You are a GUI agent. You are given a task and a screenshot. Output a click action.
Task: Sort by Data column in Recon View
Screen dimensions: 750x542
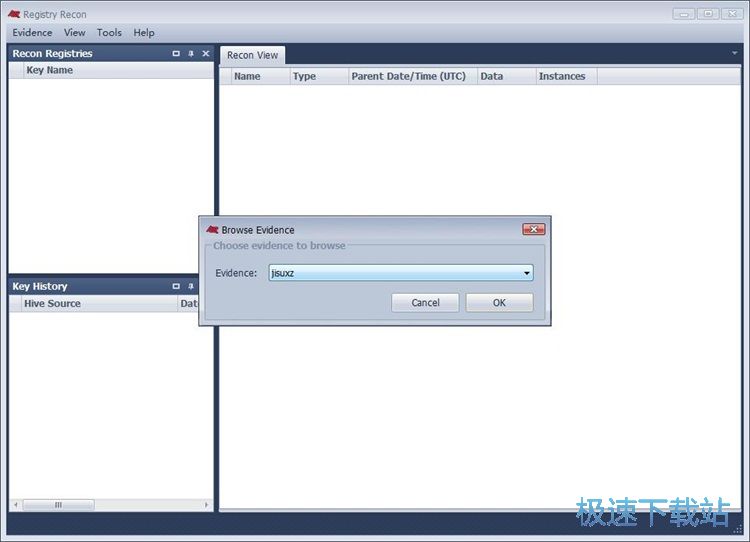pyautogui.click(x=507, y=77)
